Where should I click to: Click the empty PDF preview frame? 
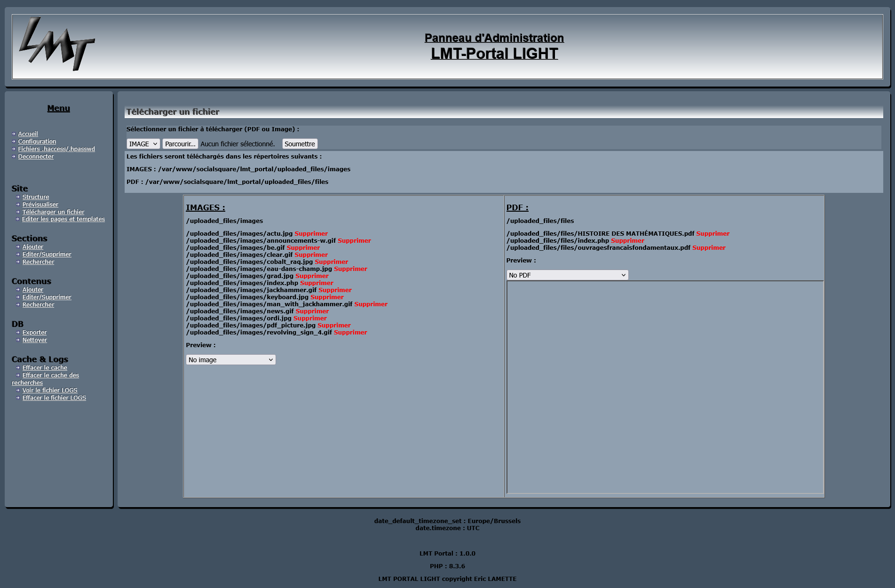[665, 387]
